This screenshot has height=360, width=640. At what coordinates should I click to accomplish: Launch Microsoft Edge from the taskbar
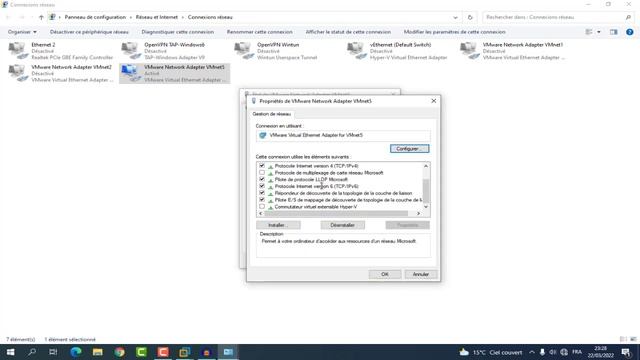click(76, 352)
